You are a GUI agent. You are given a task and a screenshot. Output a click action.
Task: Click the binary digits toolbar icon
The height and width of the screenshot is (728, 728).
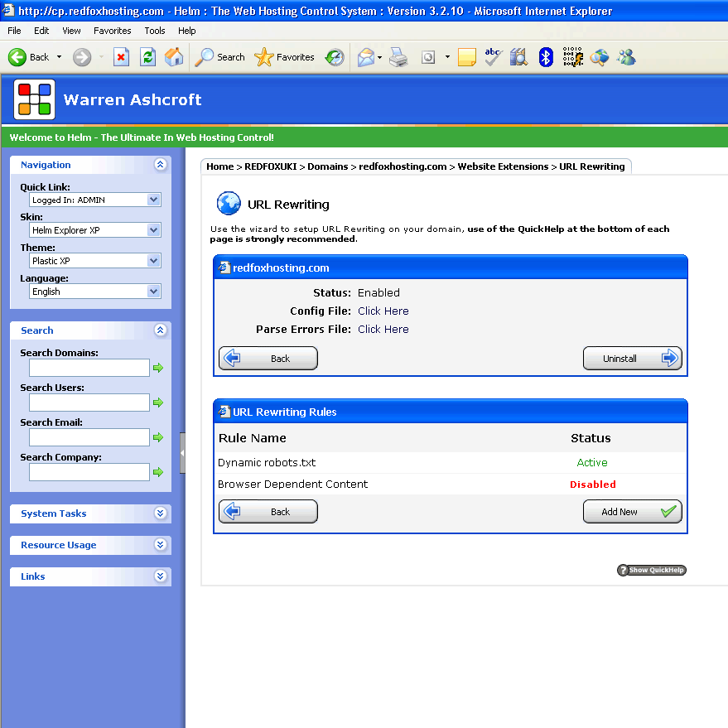click(x=572, y=56)
